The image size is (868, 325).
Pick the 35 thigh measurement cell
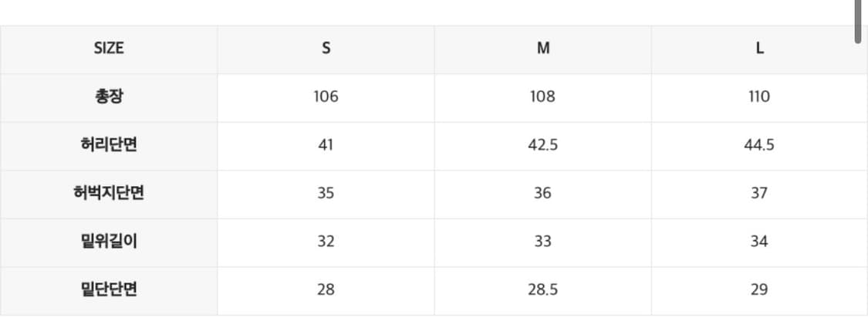(x=326, y=193)
